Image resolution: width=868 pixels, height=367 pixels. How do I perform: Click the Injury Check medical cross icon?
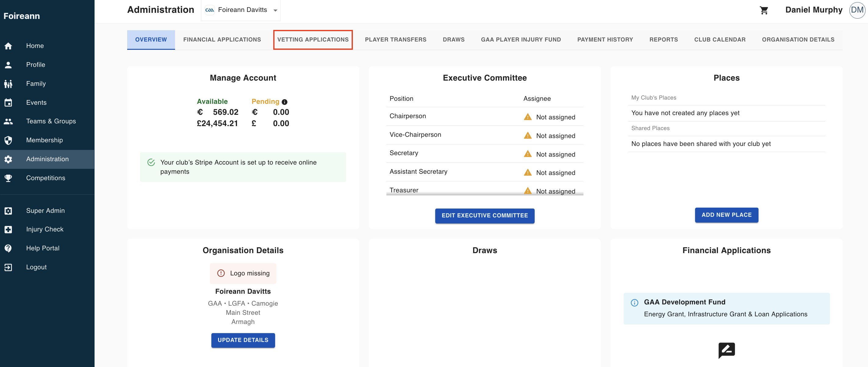tap(9, 229)
